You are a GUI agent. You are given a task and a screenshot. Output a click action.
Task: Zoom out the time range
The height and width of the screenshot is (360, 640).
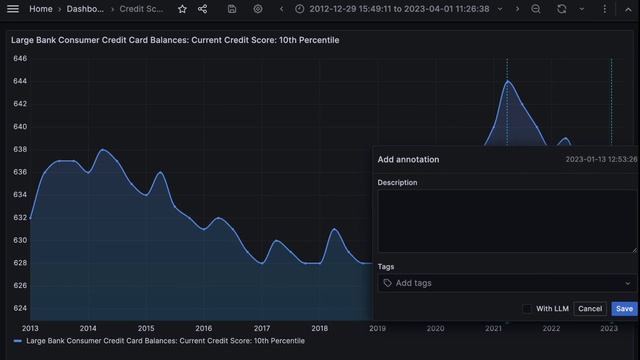tap(536, 9)
